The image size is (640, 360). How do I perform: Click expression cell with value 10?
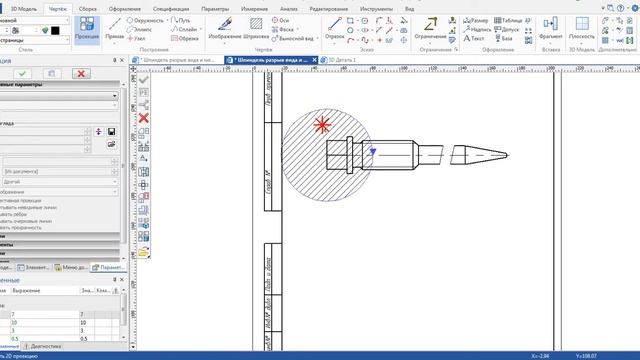click(45, 322)
